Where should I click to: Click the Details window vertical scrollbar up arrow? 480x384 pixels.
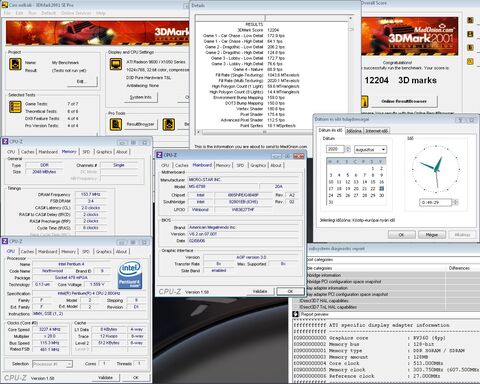click(x=351, y=18)
